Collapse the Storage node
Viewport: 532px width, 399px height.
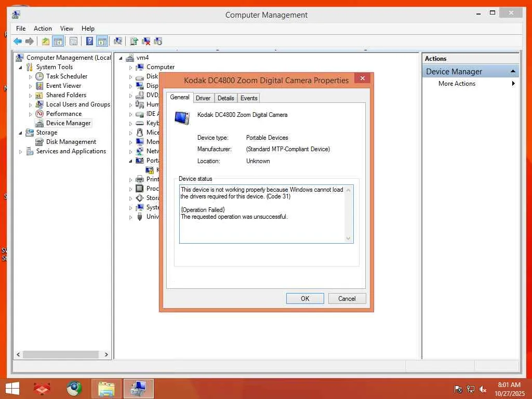20,133
